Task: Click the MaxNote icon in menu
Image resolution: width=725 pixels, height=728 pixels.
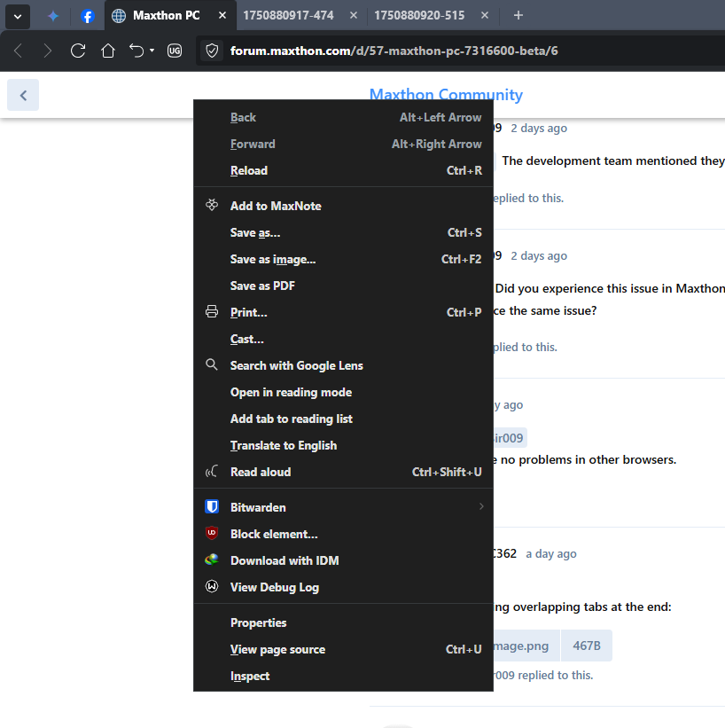Action: pos(212,205)
